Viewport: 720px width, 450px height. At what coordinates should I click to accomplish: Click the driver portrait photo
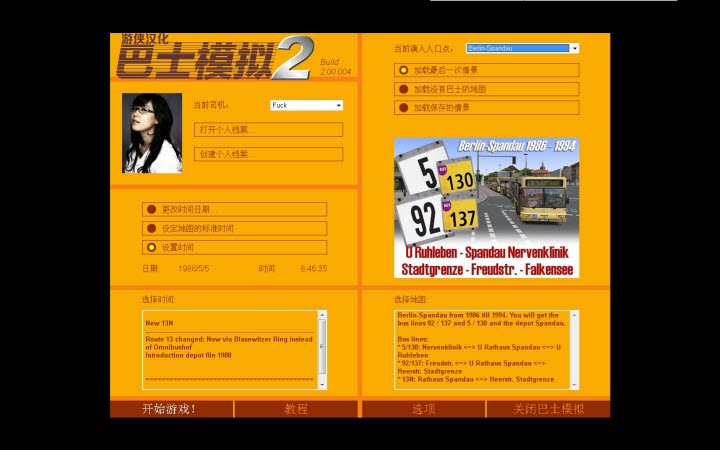[x=152, y=133]
